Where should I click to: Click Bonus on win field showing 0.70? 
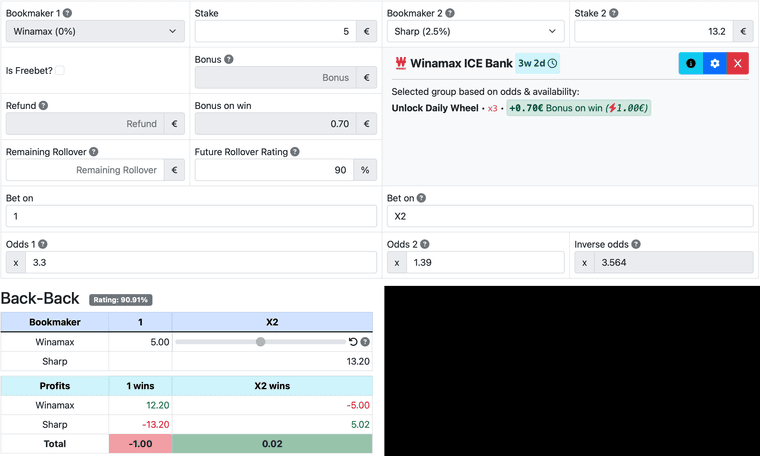(276, 124)
